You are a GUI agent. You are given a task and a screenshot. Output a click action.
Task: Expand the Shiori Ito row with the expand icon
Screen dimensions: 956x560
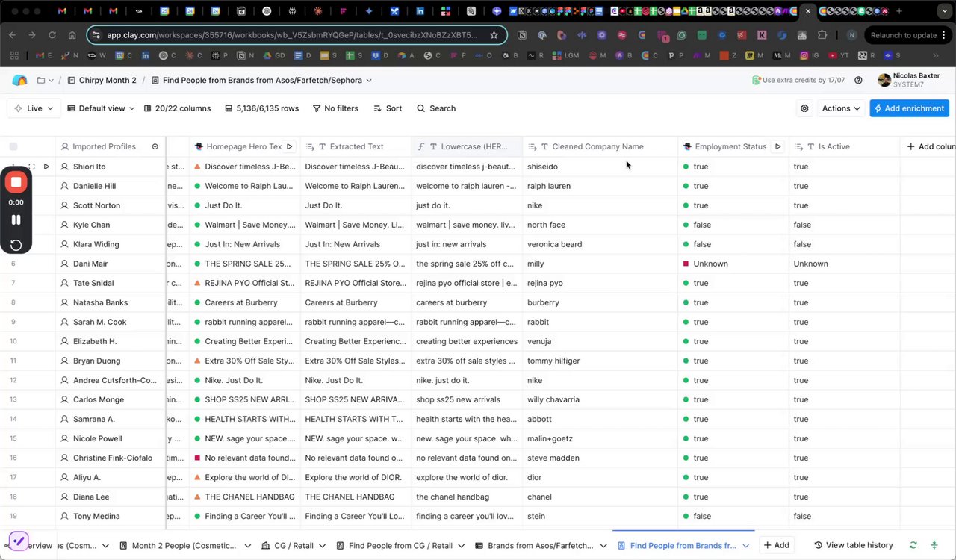coord(31,167)
